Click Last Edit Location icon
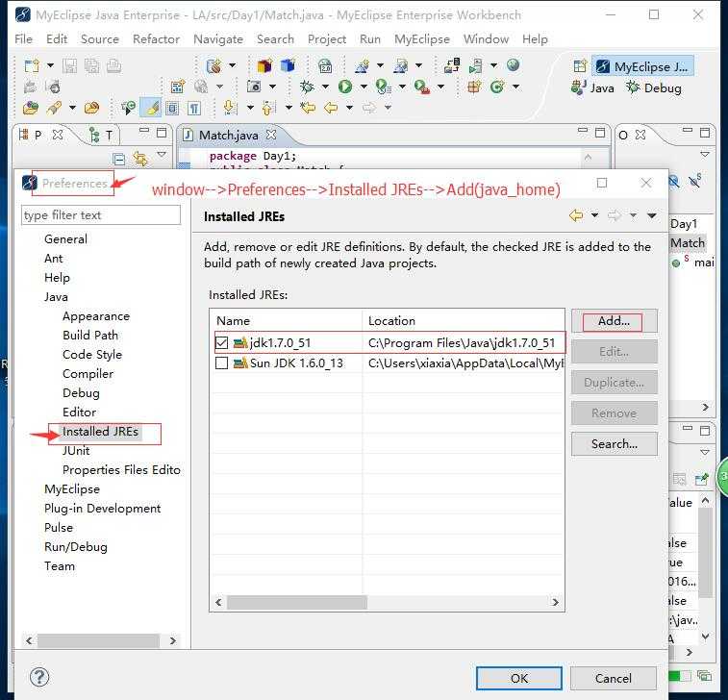 (x=308, y=108)
